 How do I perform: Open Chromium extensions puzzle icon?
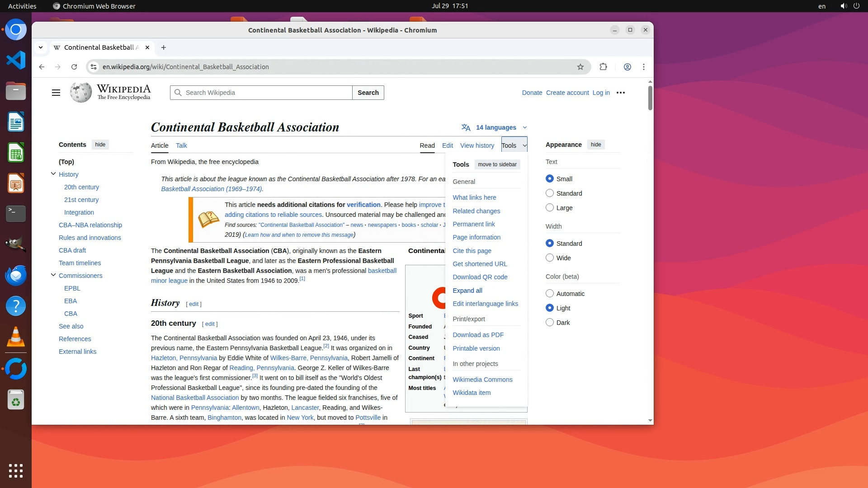click(603, 67)
